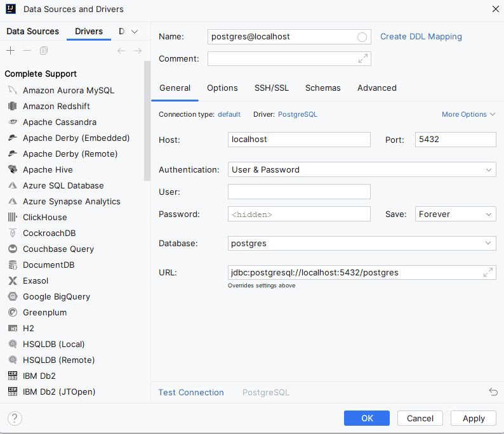Click the Apply button
The image size is (504, 434).
474,418
